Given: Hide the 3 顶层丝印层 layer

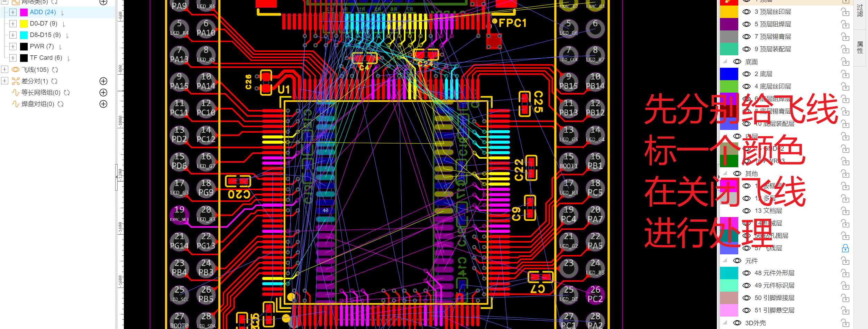Looking at the screenshot, I should 747,12.
